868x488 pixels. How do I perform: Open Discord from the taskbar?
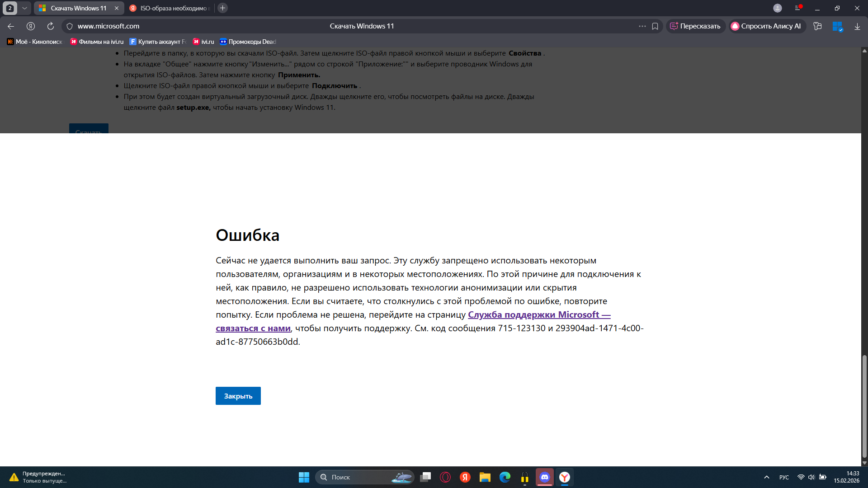(x=545, y=477)
